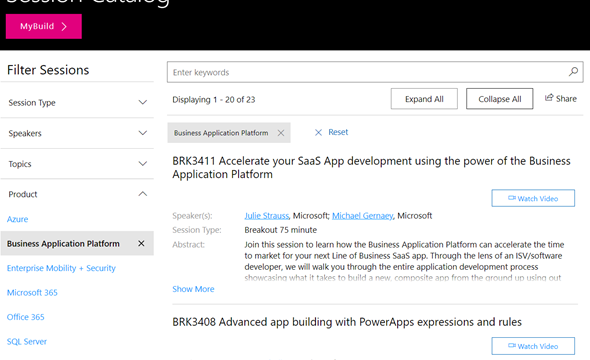Filter by Enterprise Mobility + Security
The height and width of the screenshot is (360, 590).
click(x=61, y=268)
